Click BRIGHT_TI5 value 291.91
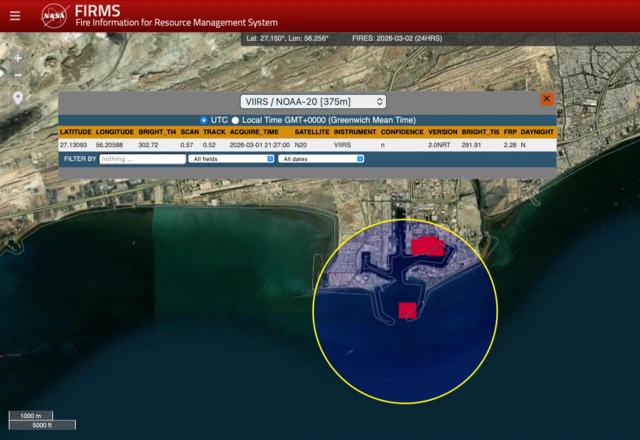This screenshot has width=640, height=440. [x=471, y=145]
